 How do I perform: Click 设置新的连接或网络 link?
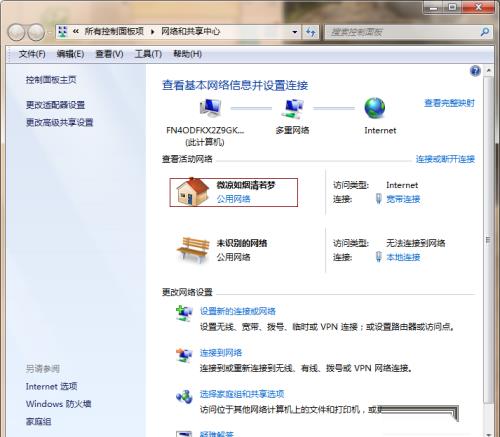click(238, 311)
